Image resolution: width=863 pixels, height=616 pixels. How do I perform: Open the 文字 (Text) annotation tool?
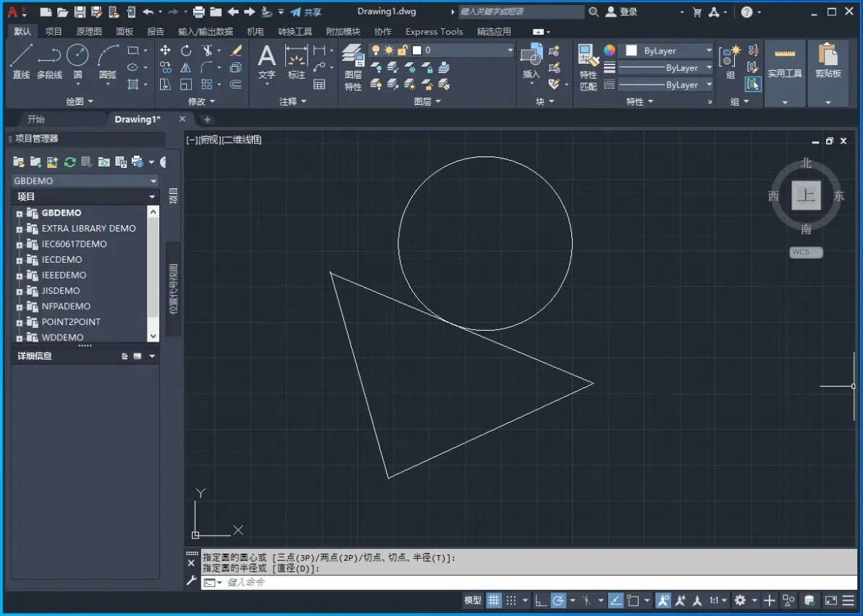[x=266, y=61]
